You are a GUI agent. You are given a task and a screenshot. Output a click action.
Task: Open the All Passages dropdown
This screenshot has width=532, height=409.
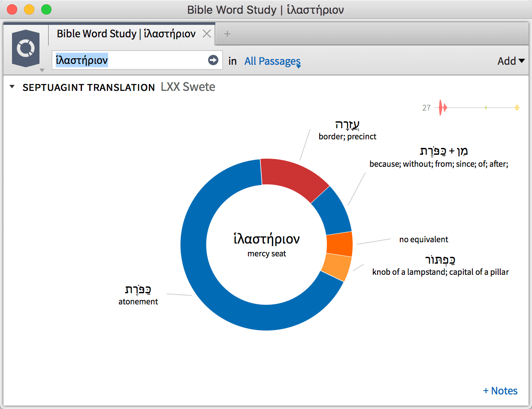[272, 61]
